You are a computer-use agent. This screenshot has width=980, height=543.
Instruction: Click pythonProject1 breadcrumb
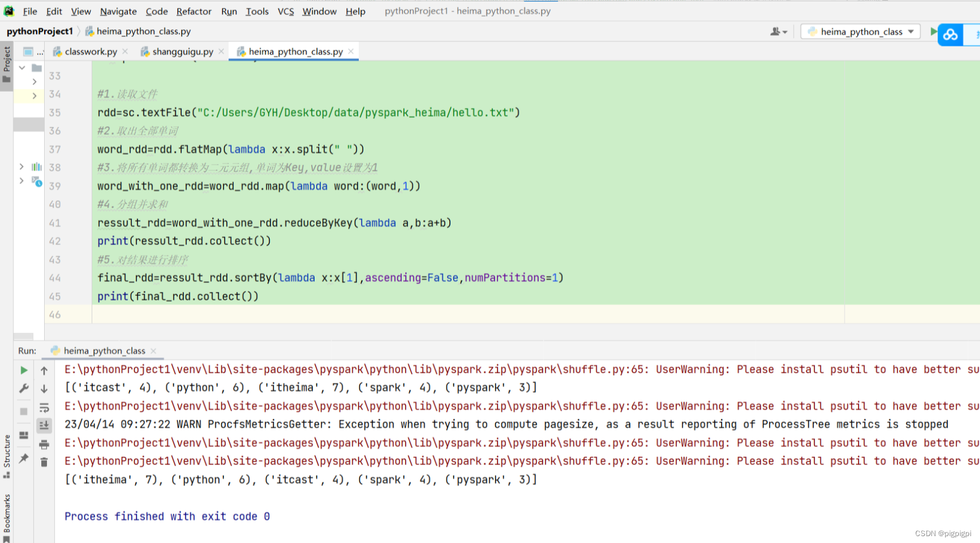coord(40,32)
